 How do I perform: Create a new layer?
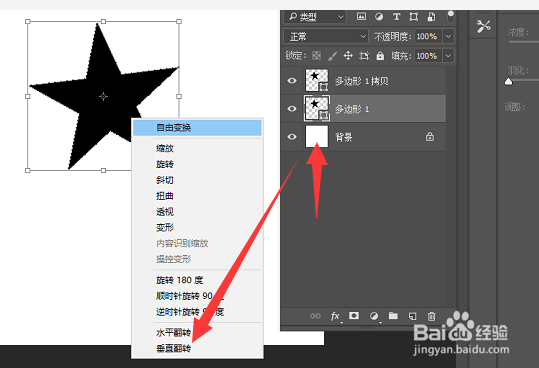412,316
